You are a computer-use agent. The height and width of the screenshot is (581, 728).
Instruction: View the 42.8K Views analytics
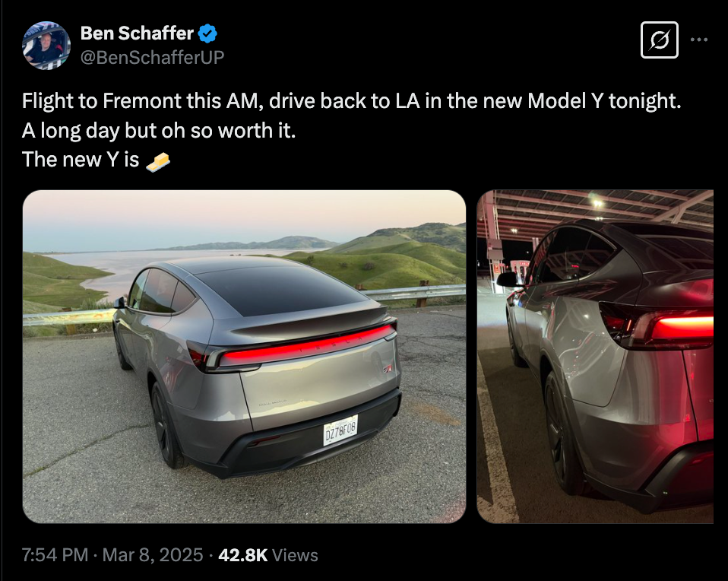[267, 555]
